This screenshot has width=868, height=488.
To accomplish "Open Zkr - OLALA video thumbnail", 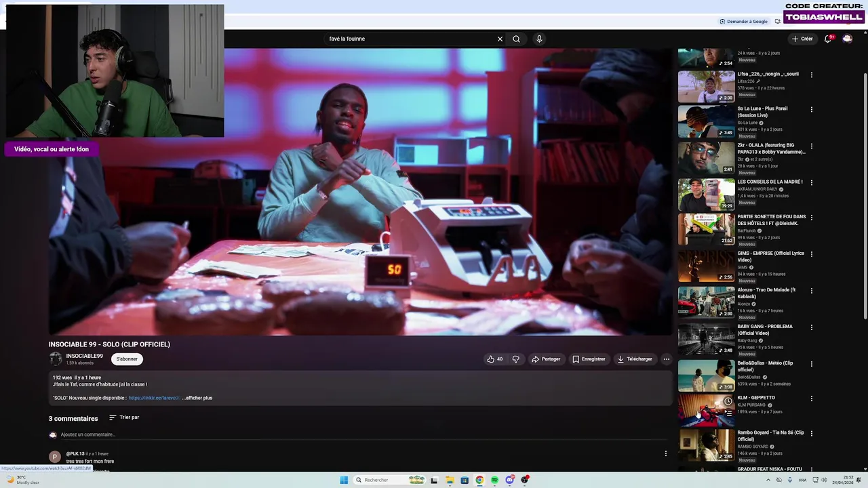I will pos(706,158).
